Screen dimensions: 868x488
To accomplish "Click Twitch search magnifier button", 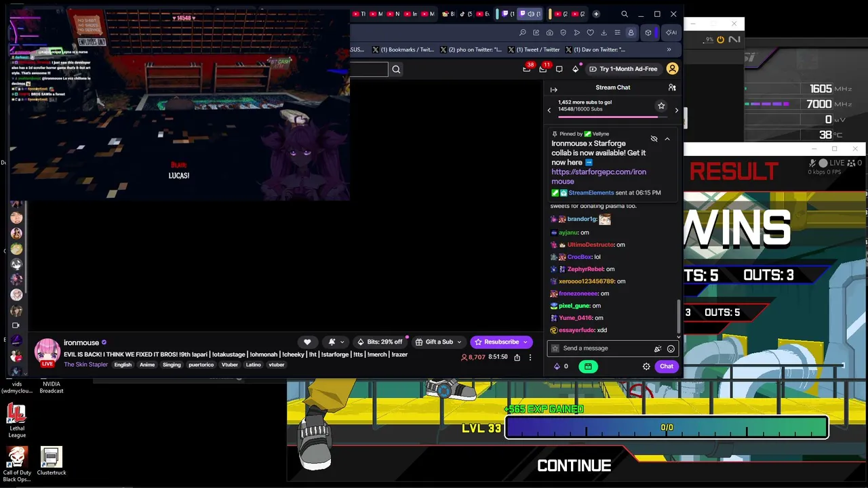I will pos(396,69).
